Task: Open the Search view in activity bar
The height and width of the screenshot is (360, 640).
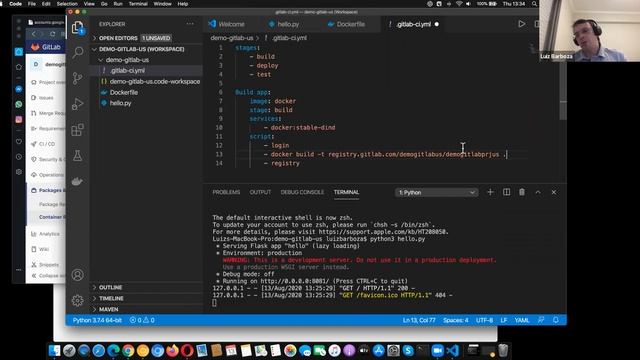Action: (x=77, y=52)
